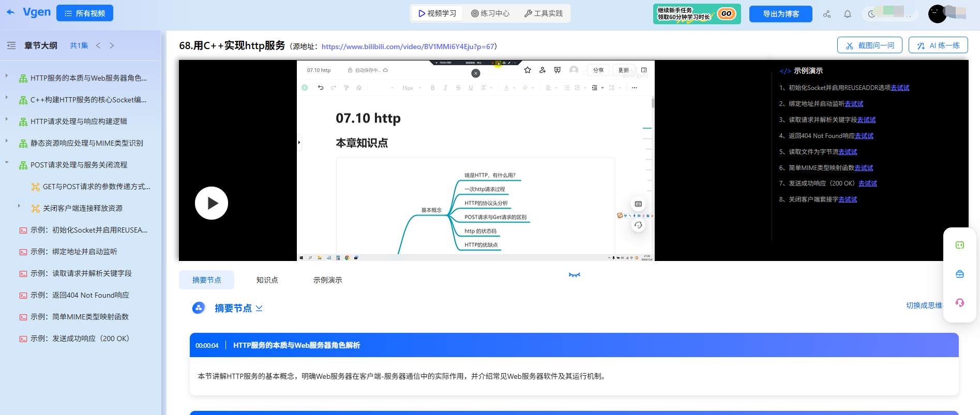Click the back arrow beside Vgen
The height and width of the screenshot is (415, 980).
click(x=10, y=12)
